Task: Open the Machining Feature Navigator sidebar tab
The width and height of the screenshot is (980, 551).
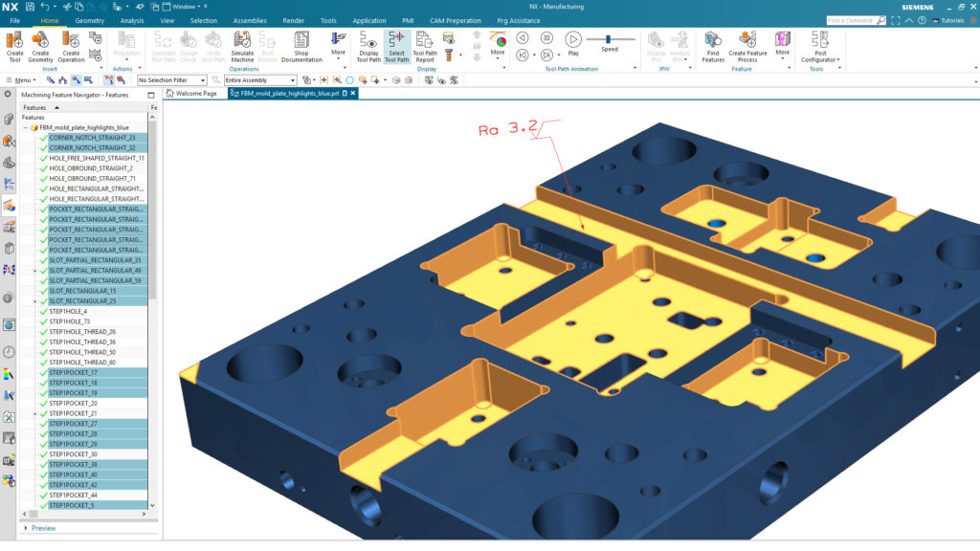Action: click(x=9, y=205)
